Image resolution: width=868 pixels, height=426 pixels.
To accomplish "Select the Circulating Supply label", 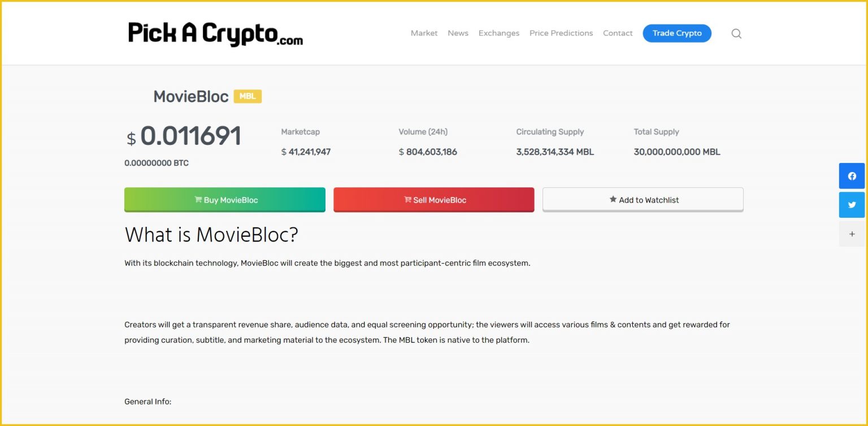I will pos(550,132).
